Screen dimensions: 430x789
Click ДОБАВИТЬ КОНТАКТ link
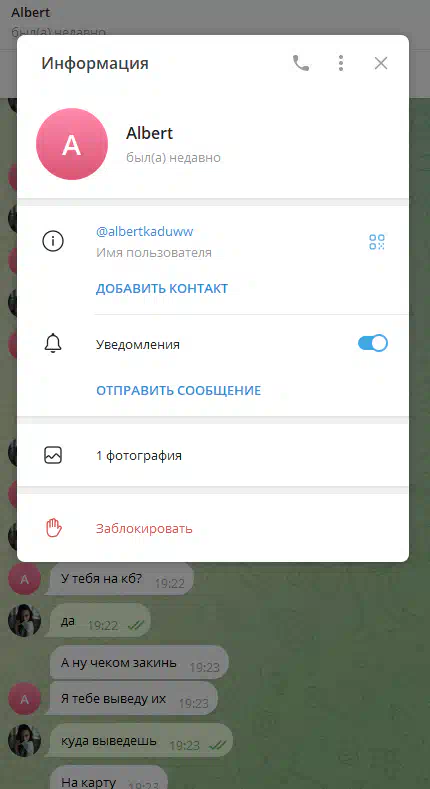tap(162, 288)
